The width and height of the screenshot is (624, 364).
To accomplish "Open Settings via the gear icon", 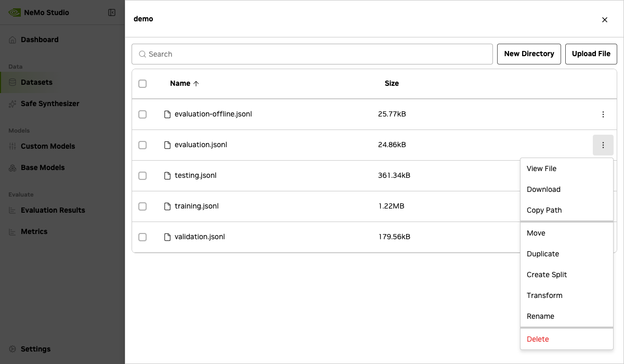I will point(11,349).
